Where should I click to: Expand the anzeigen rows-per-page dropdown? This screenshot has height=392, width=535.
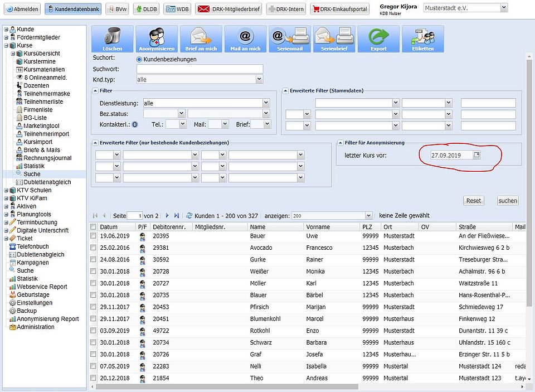(368, 216)
